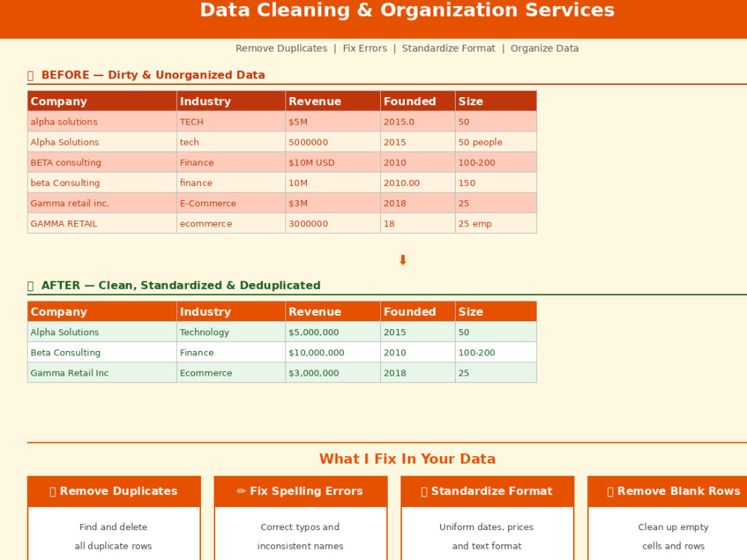Screen dimensions: 747x560
Task: Click the icon before the BEFORE heading
Action: point(31,75)
